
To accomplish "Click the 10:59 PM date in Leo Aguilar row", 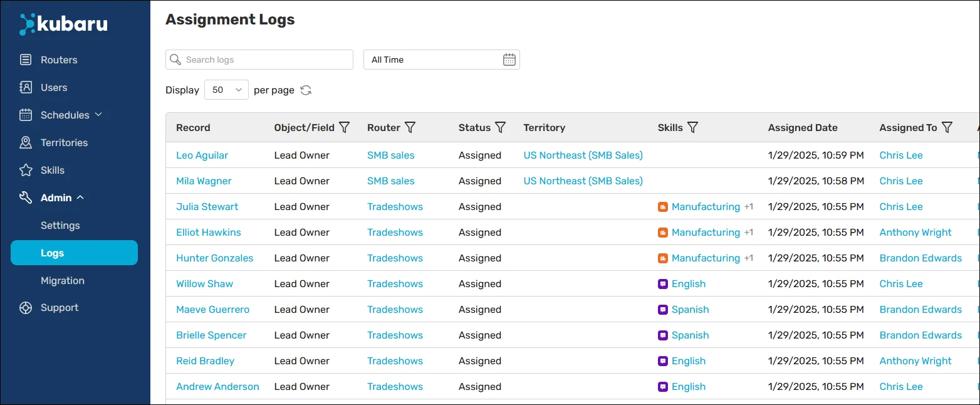I will point(816,155).
